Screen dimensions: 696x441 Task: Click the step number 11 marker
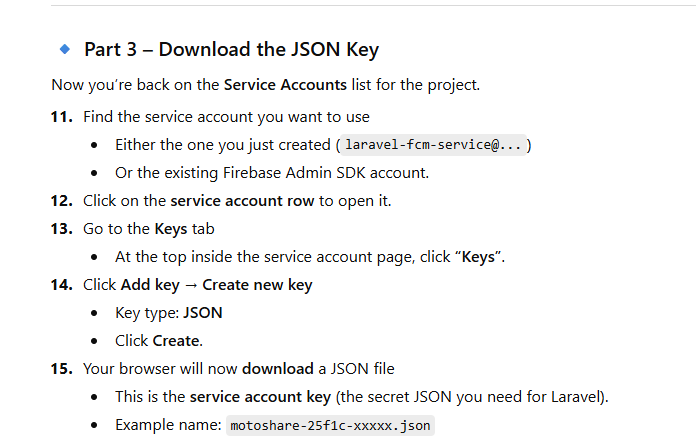(61, 117)
